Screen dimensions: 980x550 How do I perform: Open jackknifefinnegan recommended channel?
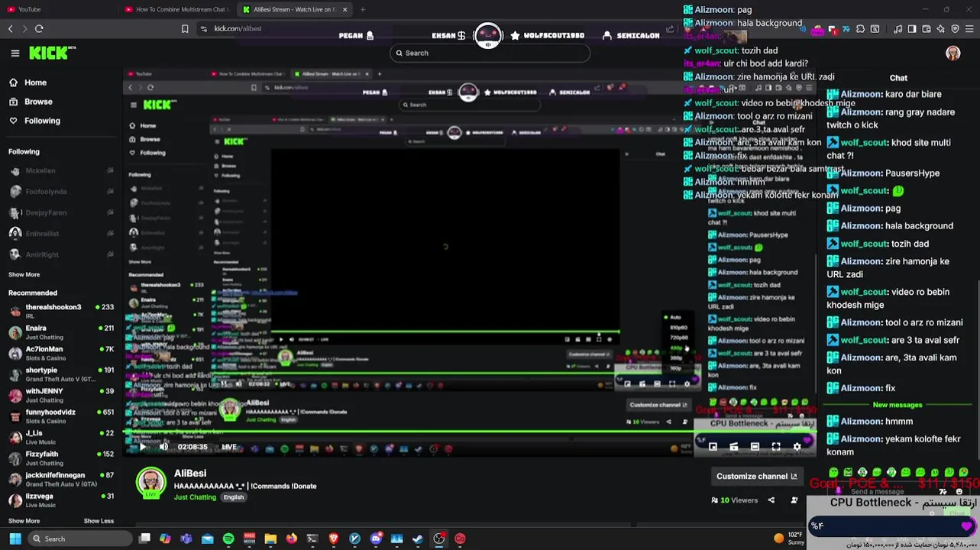pyautogui.click(x=61, y=479)
